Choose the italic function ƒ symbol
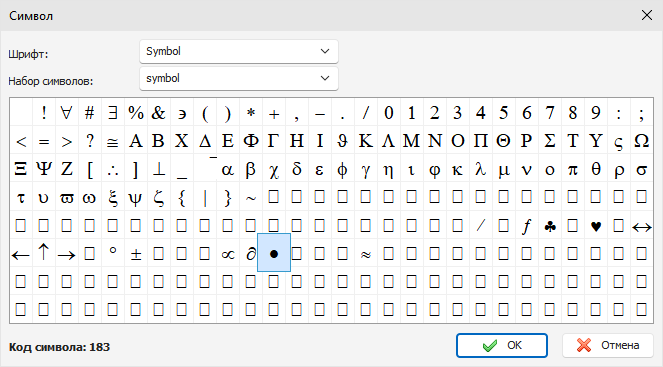663x367 pixels. pyautogui.click(x=526, y=226)
